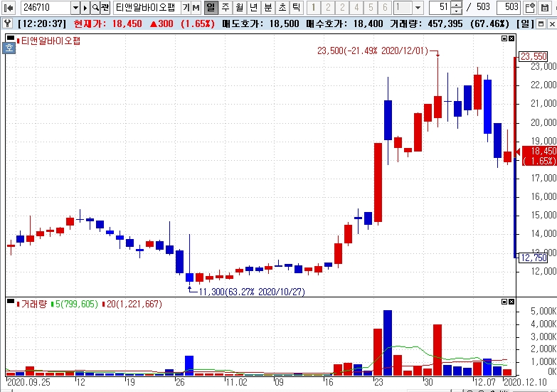557x392 pixels.
Task: Close the 거래량 volume panel
Action: (511, 302)
